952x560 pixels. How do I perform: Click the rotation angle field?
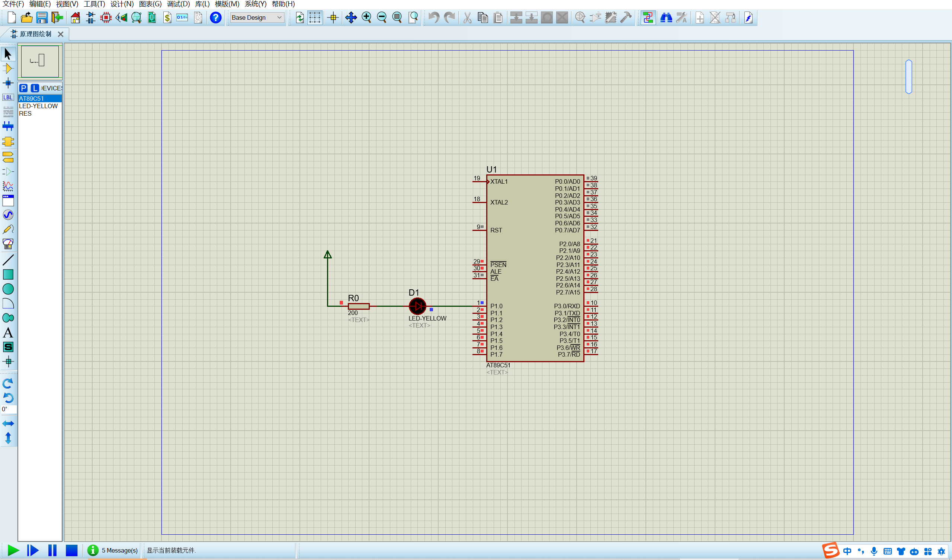point(8,409)
